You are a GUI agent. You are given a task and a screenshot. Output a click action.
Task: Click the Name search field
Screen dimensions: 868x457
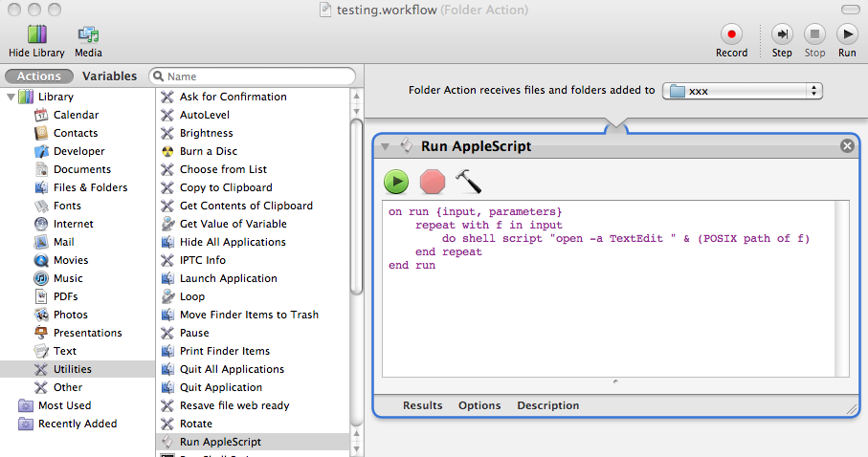[x=258, y=76]
